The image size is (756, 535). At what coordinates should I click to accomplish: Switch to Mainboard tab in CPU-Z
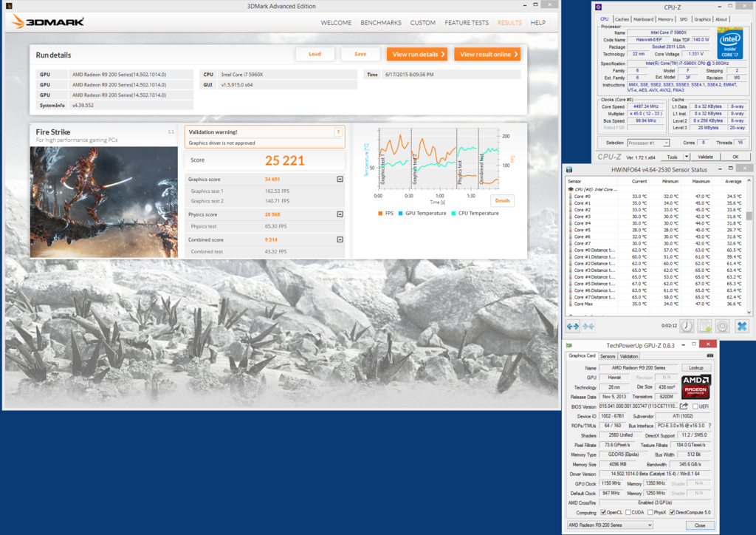coord(643,19)
